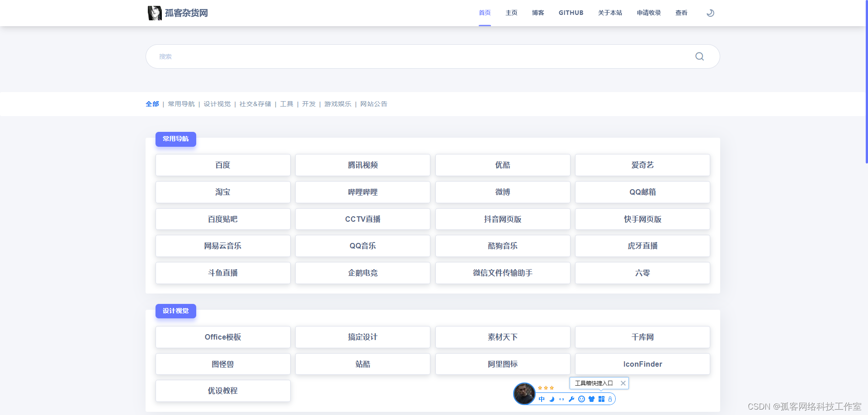This screenshot has width=868, height=415.
Task: Click the shirt skin icon in IME toolbar
Action: coord(591,399)
